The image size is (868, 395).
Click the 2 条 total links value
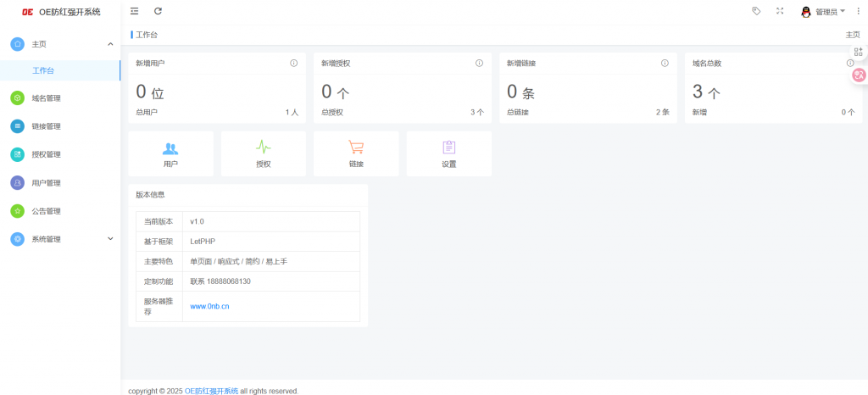point(663,112)
